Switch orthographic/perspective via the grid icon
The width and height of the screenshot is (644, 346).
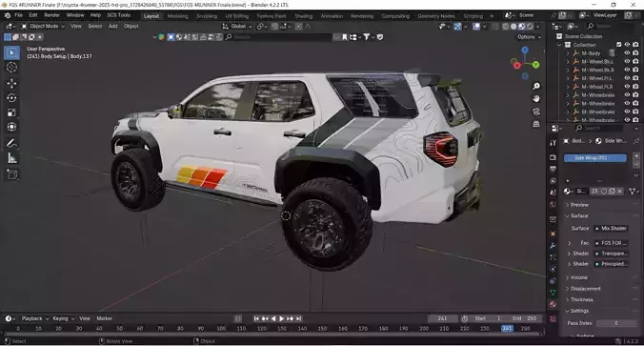coord(536,124)
